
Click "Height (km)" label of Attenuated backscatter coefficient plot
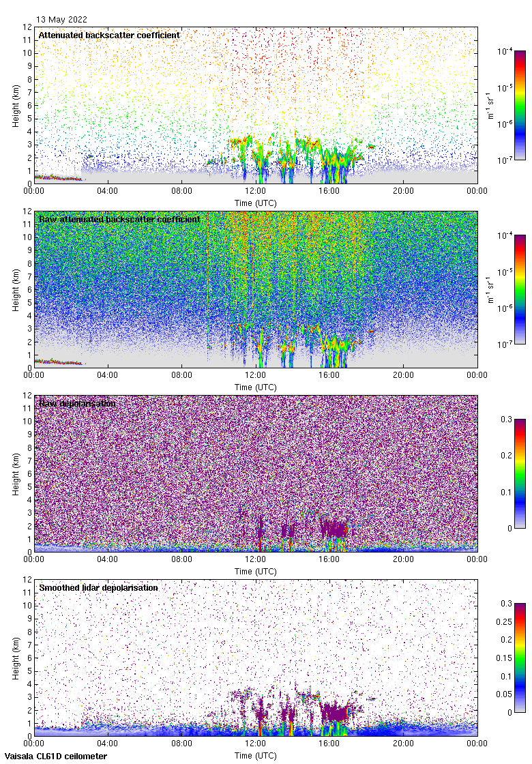click(16, 106)
